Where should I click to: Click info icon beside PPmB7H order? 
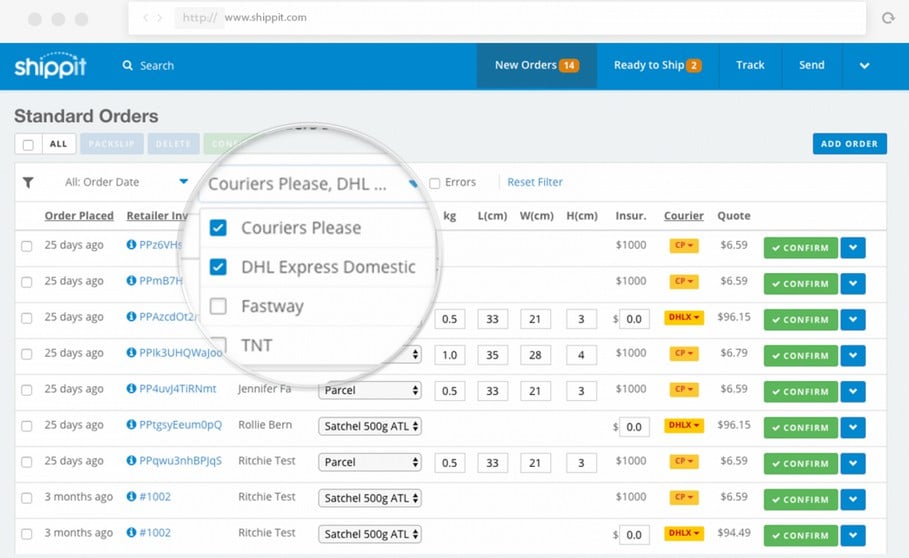pos(131,280)
